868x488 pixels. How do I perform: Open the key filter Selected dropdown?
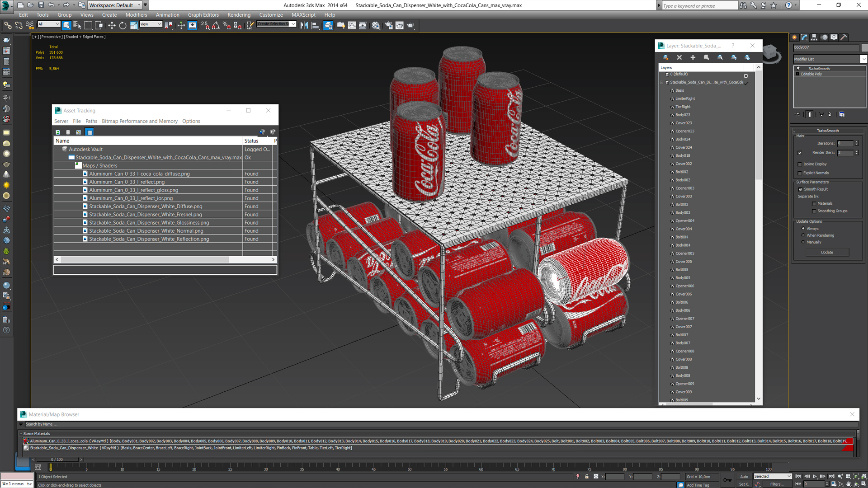(x=773, y=476)
